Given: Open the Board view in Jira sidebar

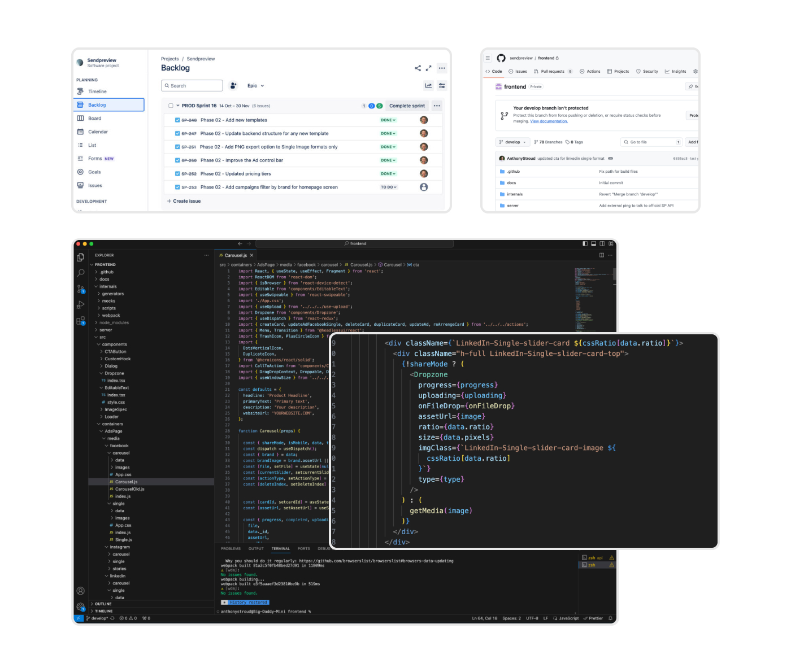Looking at the screenshot, I should pyautogui.click(x=94, y=118).
